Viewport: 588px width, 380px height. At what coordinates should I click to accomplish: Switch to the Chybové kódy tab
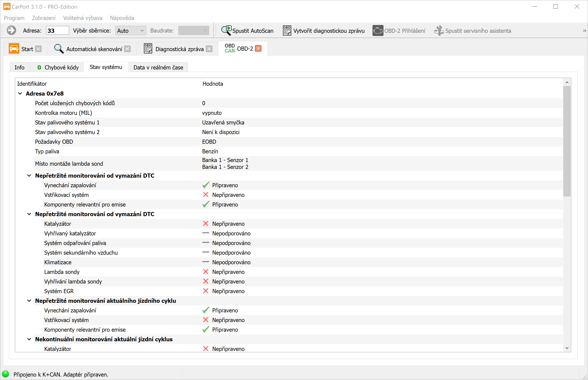coord(58,67)
